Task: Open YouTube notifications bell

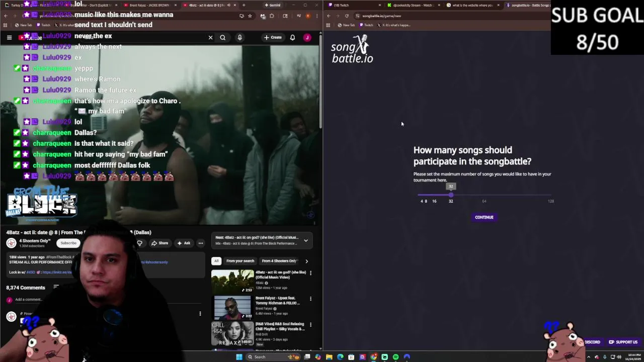Action: (292, 37)
